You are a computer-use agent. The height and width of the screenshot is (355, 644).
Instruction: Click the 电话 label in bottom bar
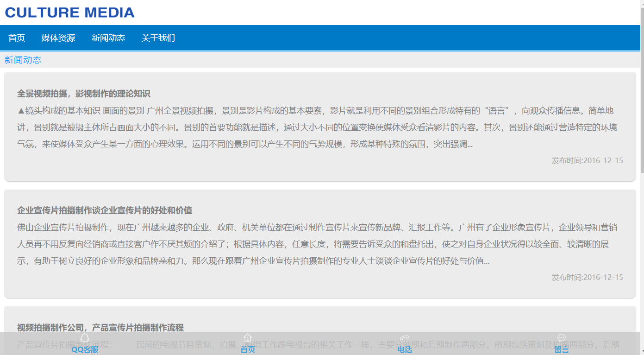click(405, 350)
